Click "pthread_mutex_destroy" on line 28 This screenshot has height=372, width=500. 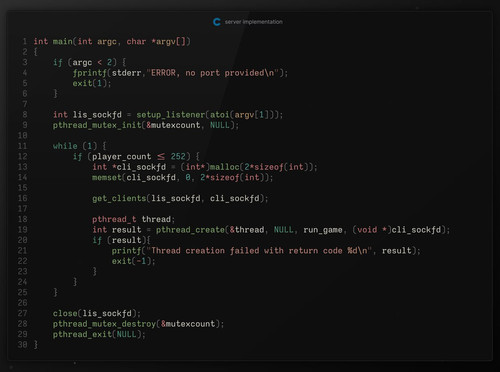[104, 324]
